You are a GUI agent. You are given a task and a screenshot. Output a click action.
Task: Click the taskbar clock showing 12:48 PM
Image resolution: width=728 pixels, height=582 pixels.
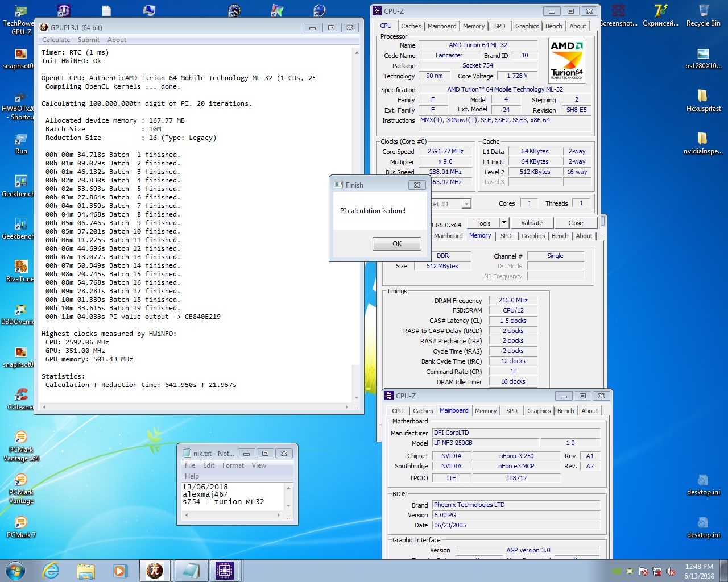pos(699,567)
